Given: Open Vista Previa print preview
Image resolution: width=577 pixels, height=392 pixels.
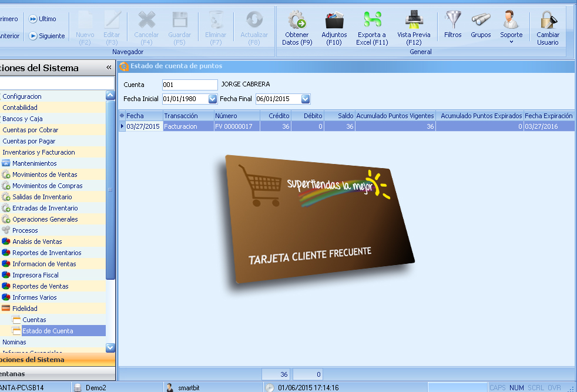Looking at the screenshot, I should point(414,22).
